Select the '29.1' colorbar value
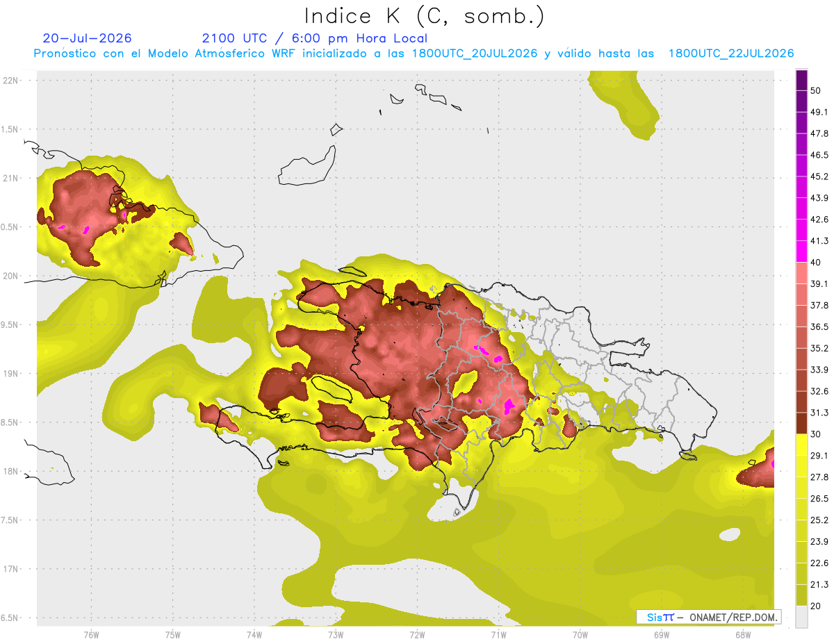834x644 pixels. click(x=819, y=456)
